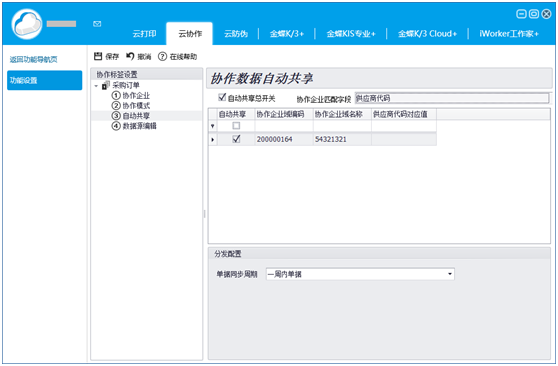The width and height of the screenshot is (558, 366).
Task: Click cell 200000164
Action: 284,139
